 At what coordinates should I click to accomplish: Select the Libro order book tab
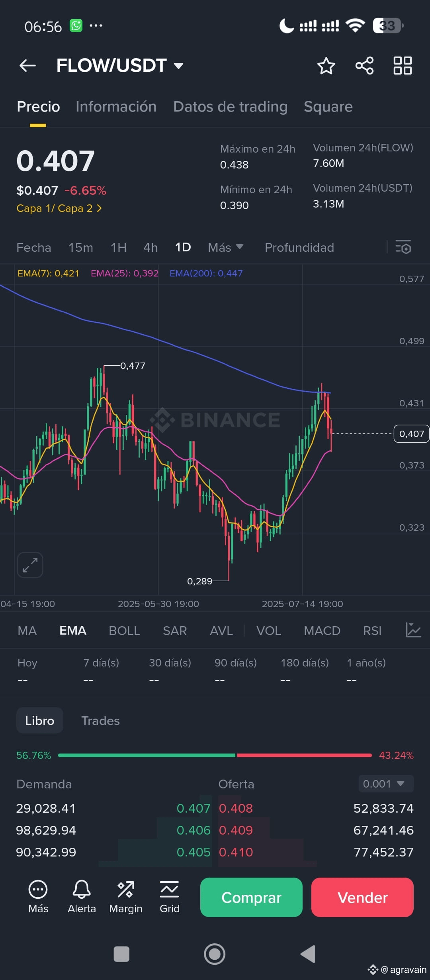click(40, 720)
